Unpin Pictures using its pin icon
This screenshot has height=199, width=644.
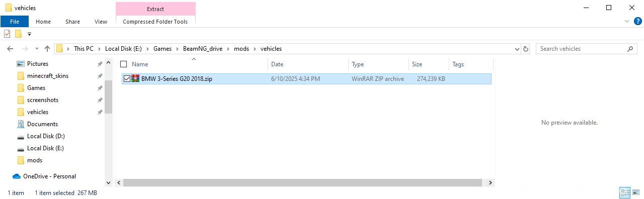(x=100, y=64)
